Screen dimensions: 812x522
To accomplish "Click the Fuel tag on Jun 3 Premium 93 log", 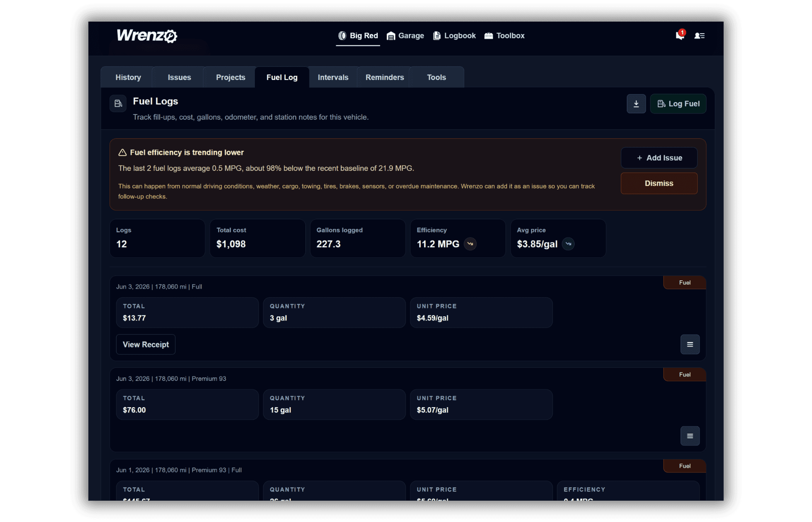I will point(685,374).
